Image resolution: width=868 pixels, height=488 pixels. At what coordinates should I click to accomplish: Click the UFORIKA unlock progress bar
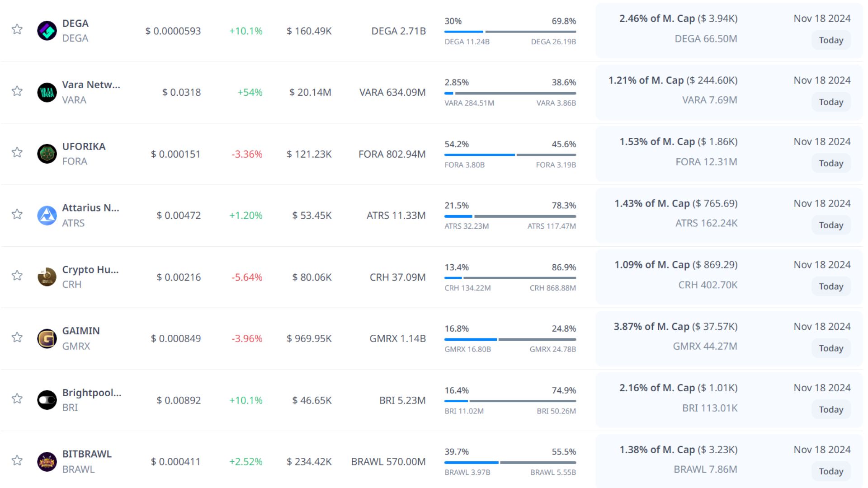tap(510, 155)
